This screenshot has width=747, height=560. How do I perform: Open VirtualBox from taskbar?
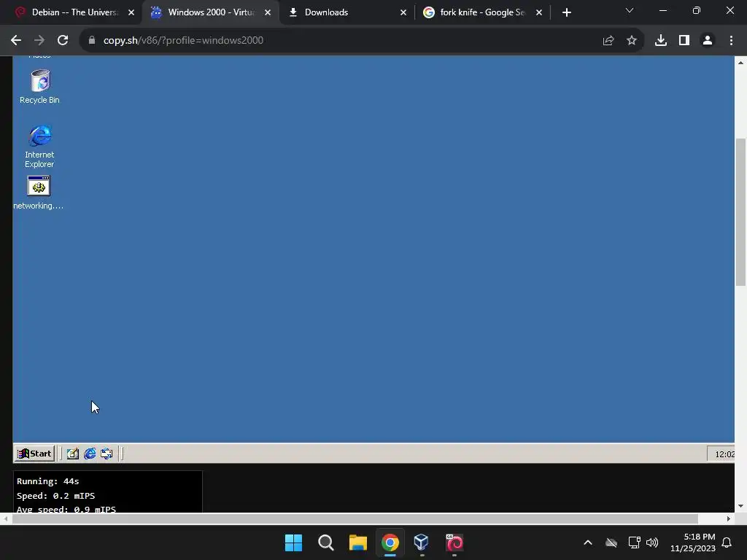pyautogui.click(x=422, y=542)
